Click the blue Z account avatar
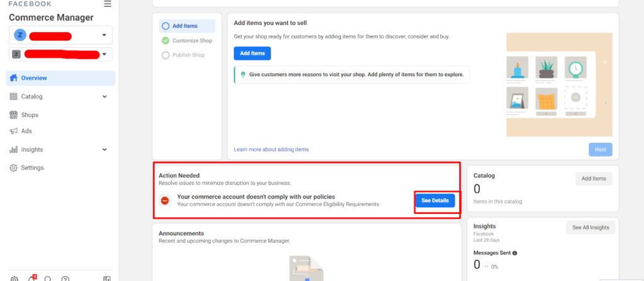644x281 pixels. [x=20, y=35]
